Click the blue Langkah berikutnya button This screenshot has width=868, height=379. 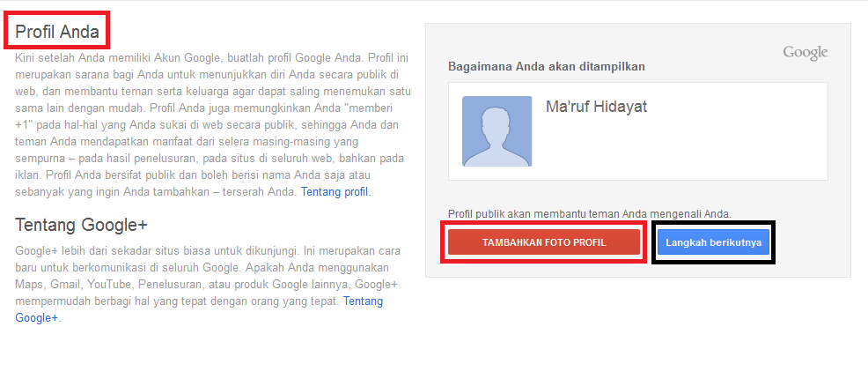pos(714,242)
